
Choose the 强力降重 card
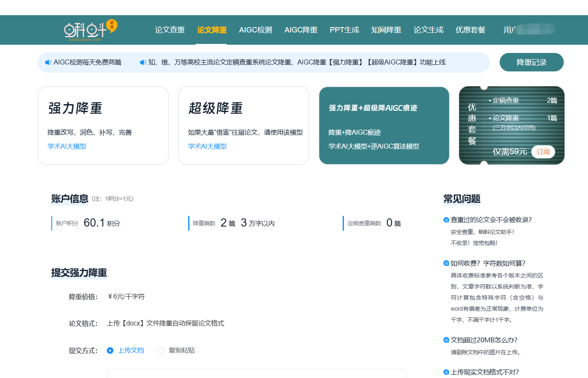[103, 126]
